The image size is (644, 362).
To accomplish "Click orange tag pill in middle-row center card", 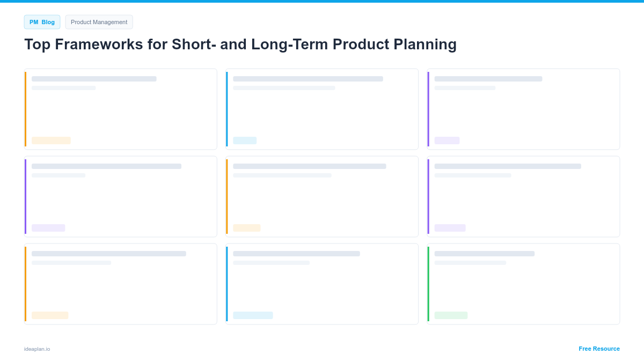I will [x=247, y=228].
